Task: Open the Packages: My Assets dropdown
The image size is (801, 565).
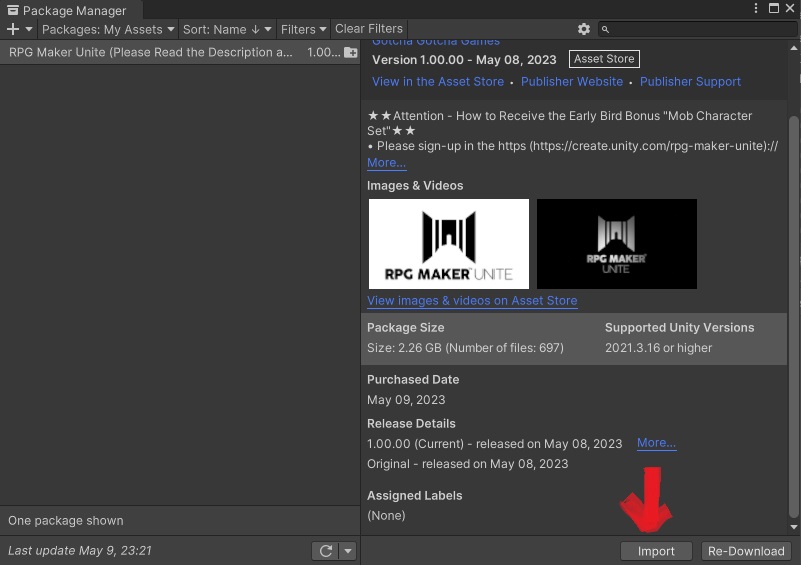Action: [x=108, y=29]
